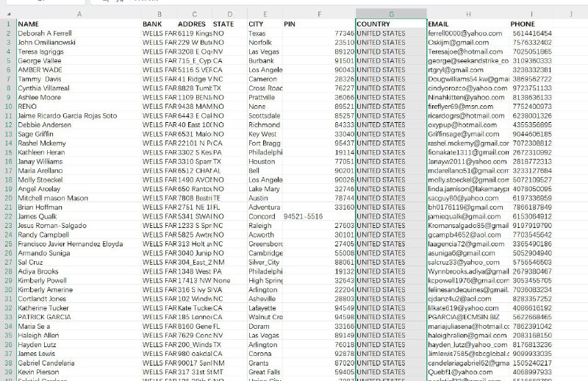Viewport: 588px width, 381px height.
Task: Select column H header above EMAIL
Action: [468, 13]
